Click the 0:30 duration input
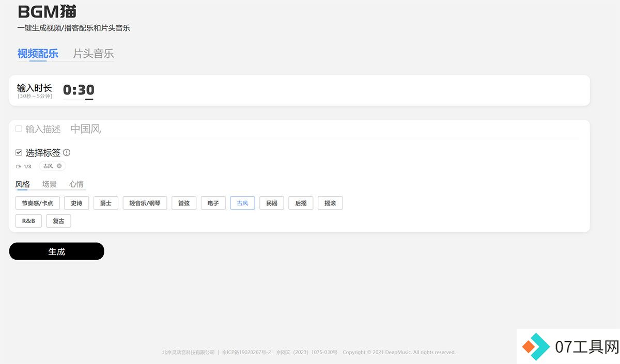The width and height of the screenshot is (620, 364). tap(79, 90)
